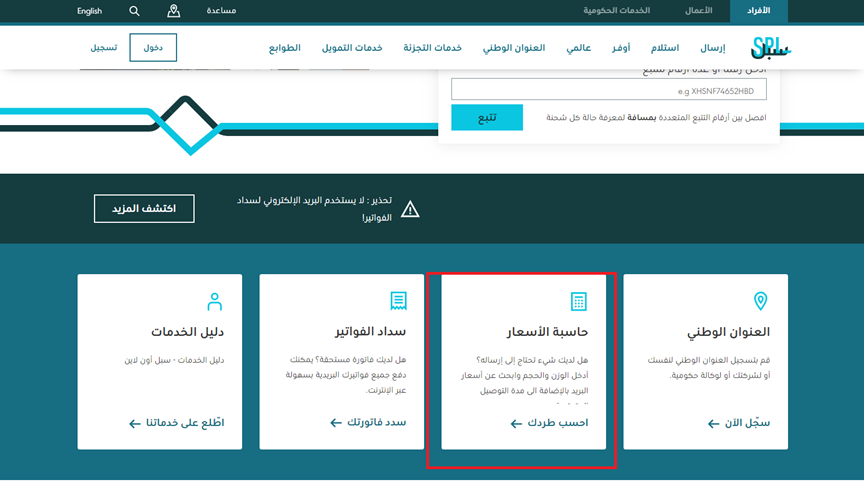
Task: Focus the tracking number input field
Action: [x=609, y=90]
